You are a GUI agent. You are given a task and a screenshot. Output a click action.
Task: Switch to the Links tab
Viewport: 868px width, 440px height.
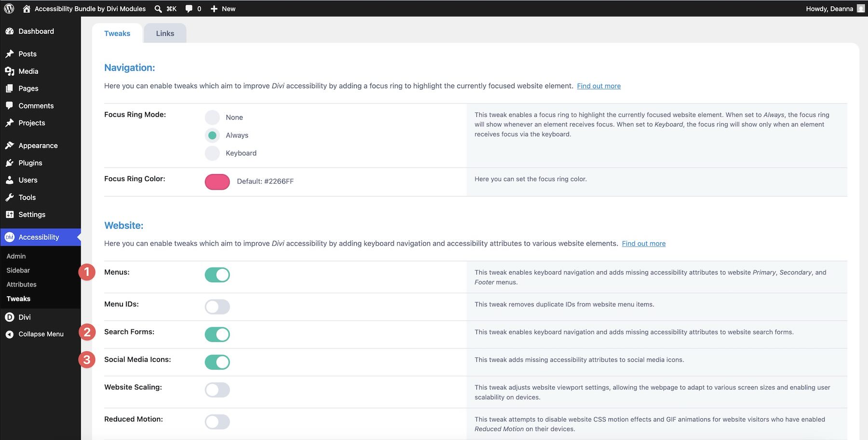coord(165,33)
